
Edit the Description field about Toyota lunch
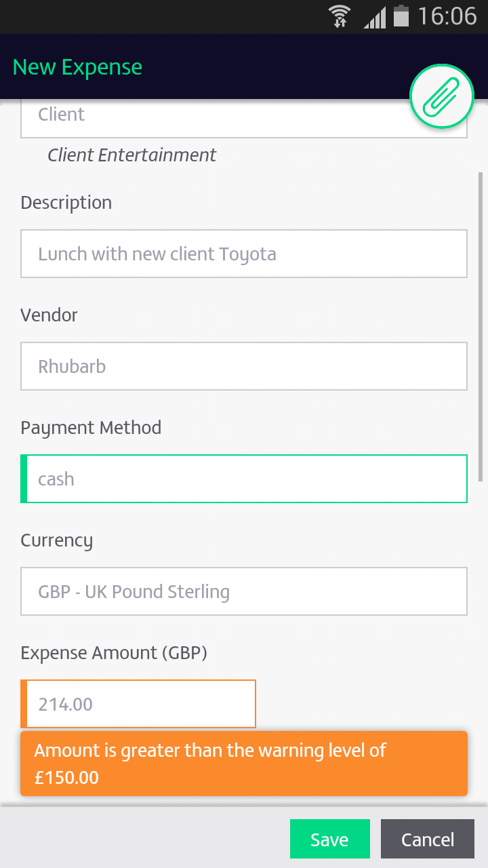point(244,254)
